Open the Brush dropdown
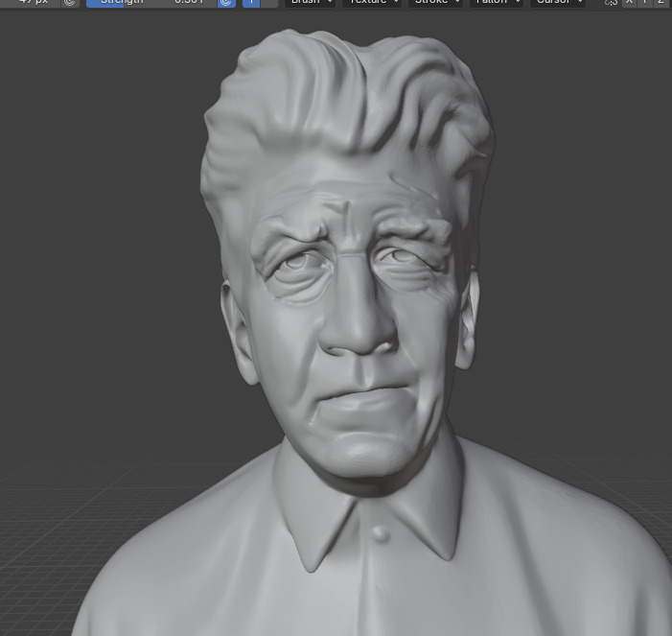Image resolution: width=672 pixels, height=636 pixels. coord(311,2)
